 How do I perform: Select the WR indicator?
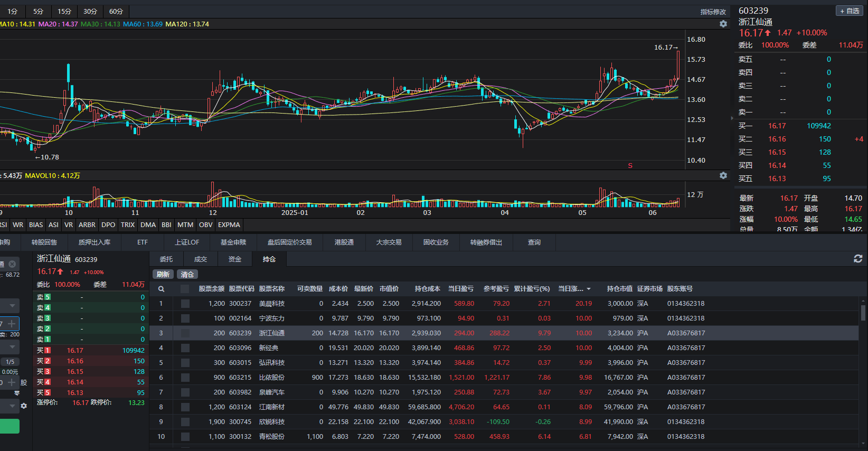pos(18,225)
